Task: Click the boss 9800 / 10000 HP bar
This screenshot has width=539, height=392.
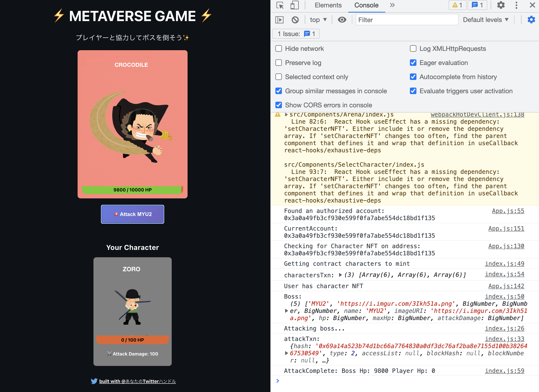Action: point(132,190)
